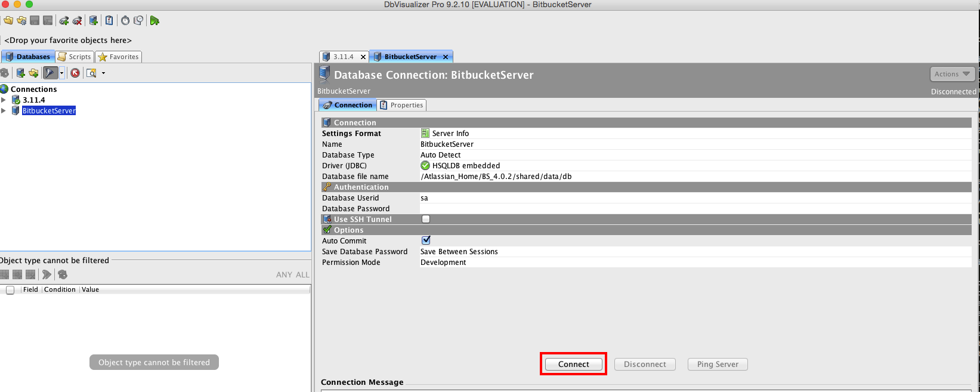Change Permission Mode Development value
The height and width of the screenshot is (392, 980).
point(695,262)
